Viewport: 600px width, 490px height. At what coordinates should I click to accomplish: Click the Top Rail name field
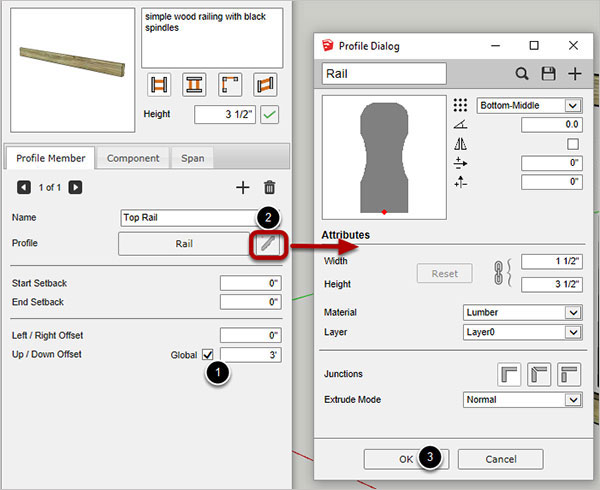click(184, 217)
